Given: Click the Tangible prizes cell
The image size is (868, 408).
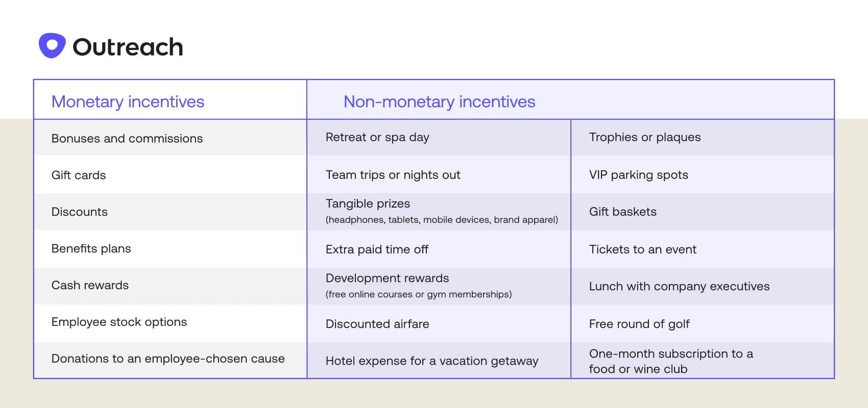Looking at the screenshot, I should [x=368, y=203].
